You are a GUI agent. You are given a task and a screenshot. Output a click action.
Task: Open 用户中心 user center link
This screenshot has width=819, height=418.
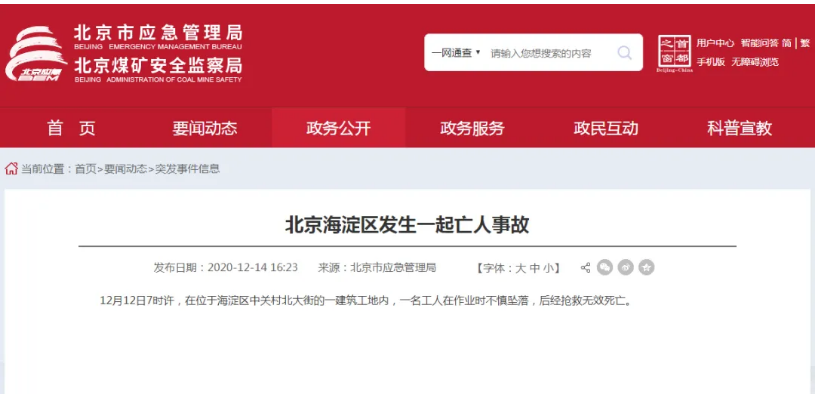[x=715, y=43]
